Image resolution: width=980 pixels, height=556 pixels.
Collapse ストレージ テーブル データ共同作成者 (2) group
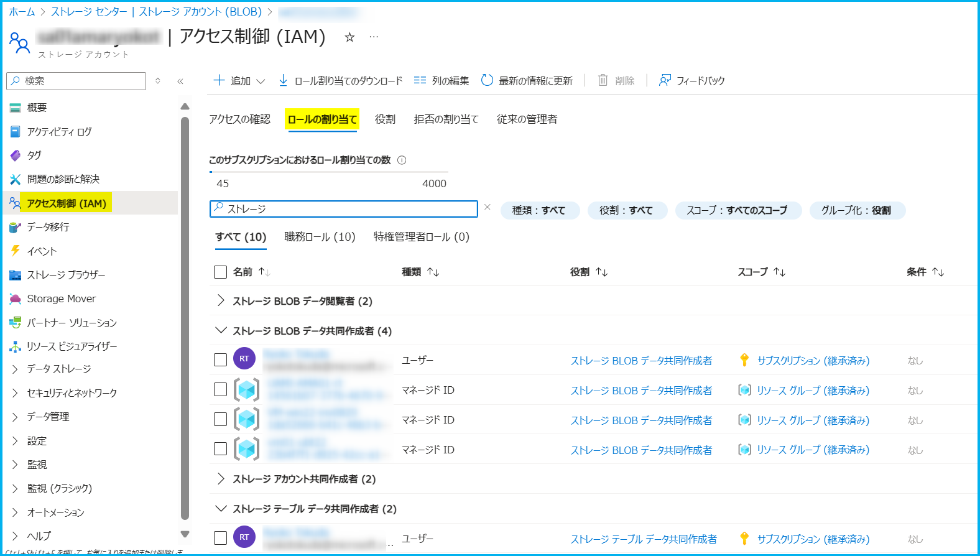click(x=221, y=508)
